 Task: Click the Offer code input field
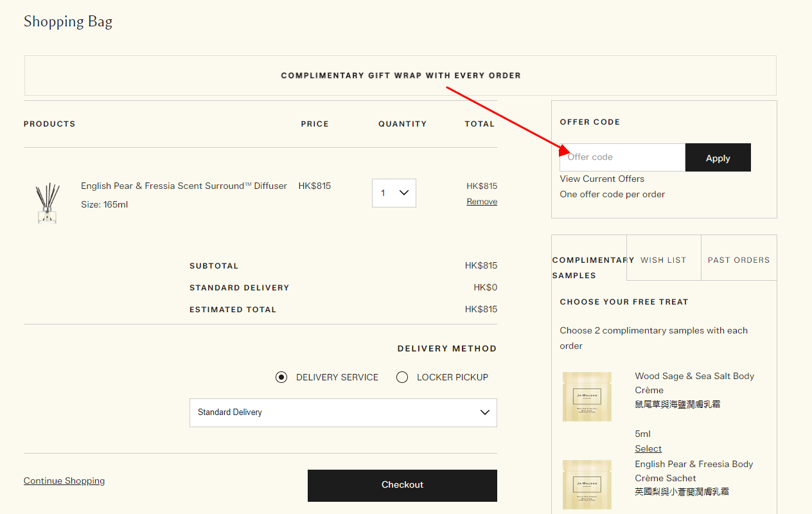(x=622, y=157)
